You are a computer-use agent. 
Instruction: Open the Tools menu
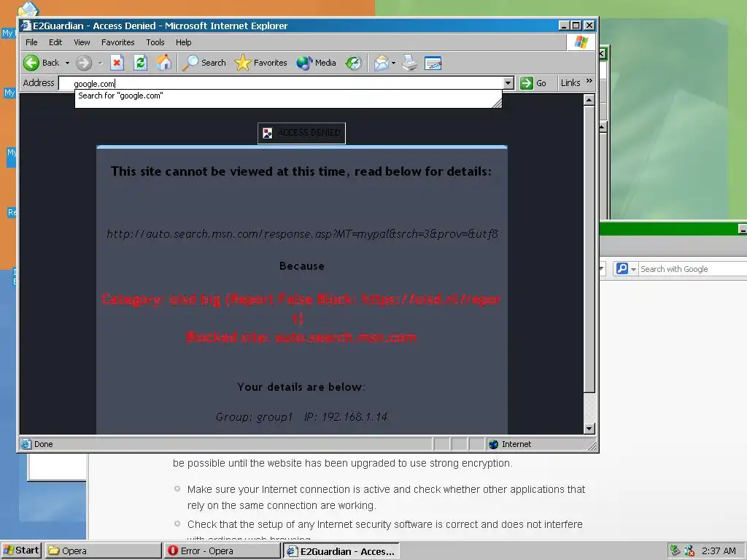pyautogui.click(x=155, y=42)
